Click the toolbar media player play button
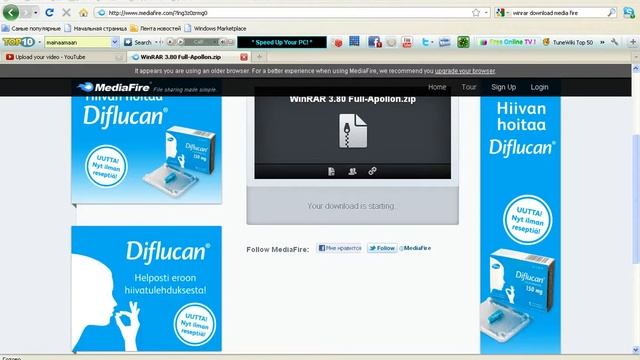Image resolution: width=640 pixels, height=360 pixels. coord(180,42)
